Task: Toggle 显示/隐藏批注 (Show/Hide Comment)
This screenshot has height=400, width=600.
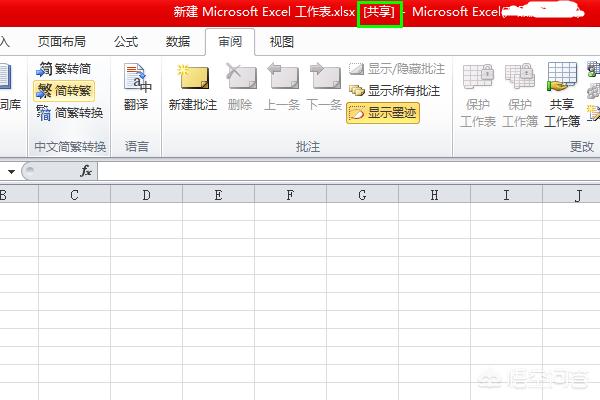Action: pyautogui.click(x=397, y=69)
